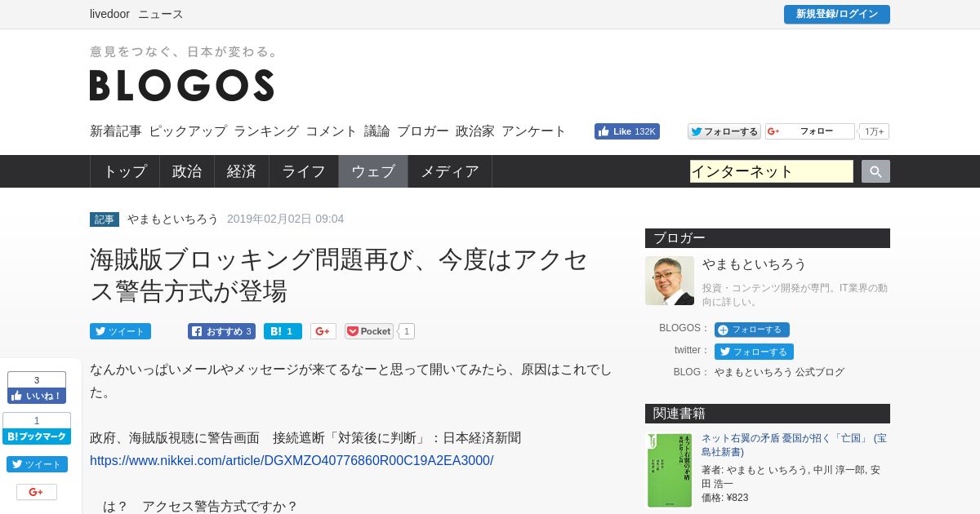
Task: Click the header Google+ フォロー button
Action: [x=809, y=131]
